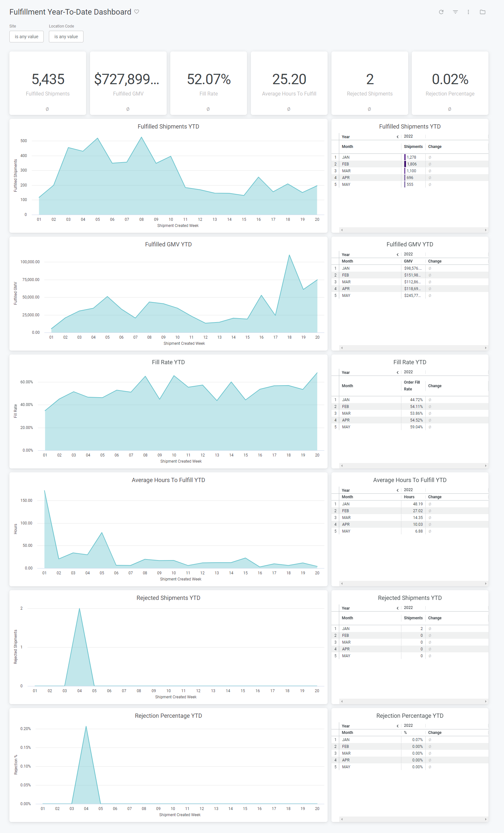The width and height of the screenshot is (504, 833).
Task: Click the left scroll arrow under Fill Rate YTD table
Action: [x=342, y=466]
